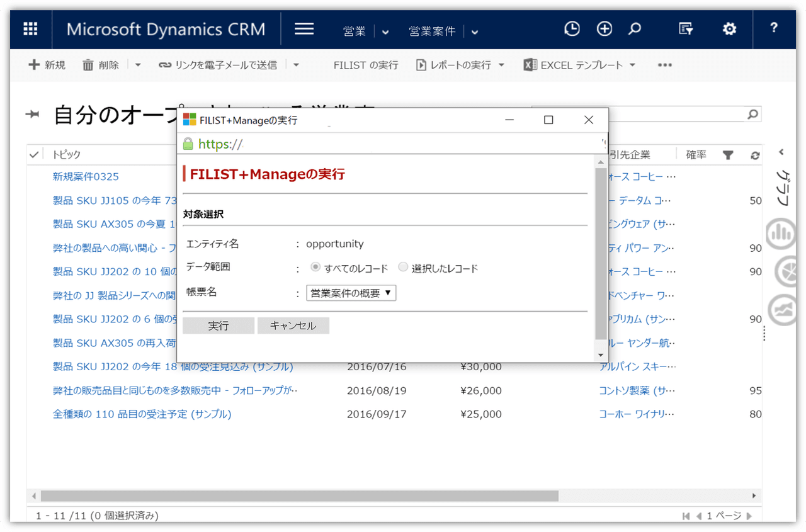Open recently viewed items clock icon

pyautogui.click(x=572, y=29)
